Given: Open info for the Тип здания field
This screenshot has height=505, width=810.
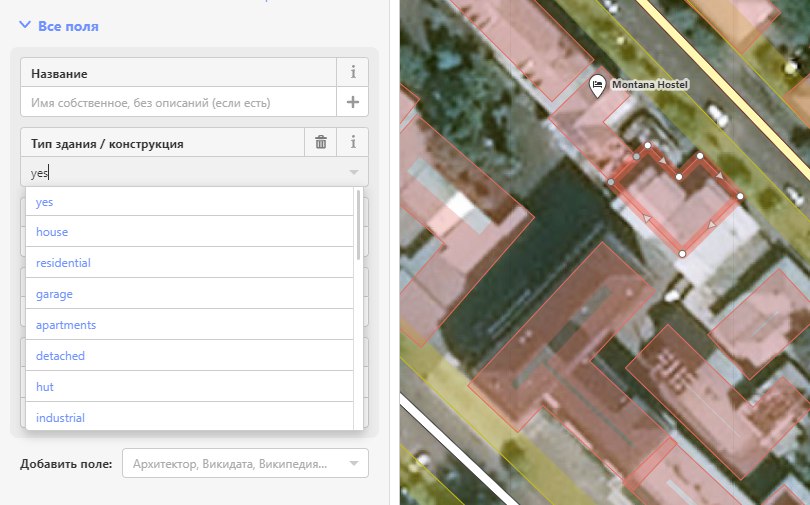Looking at the screenshot, I should (x=353, y=142).
